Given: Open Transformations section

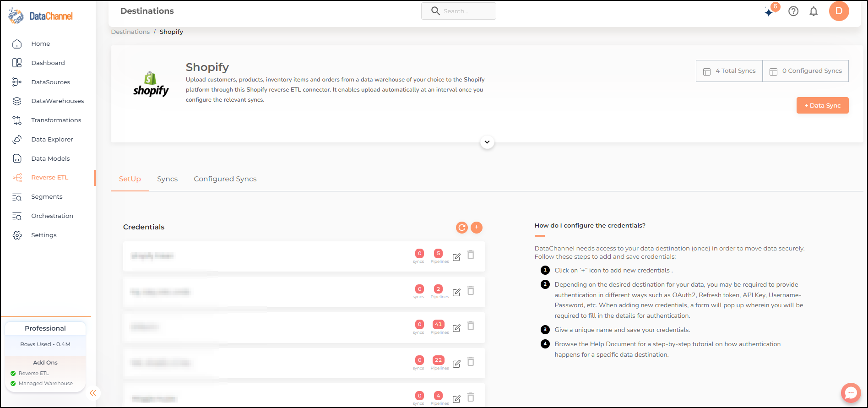Looking at the screenshot, I should click(56, 120).
